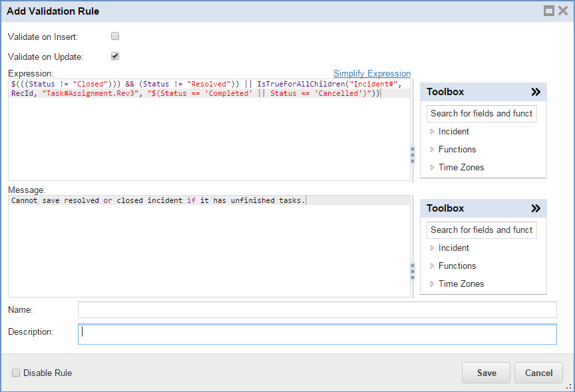Click the Expression Toolbox header title
Image resolution: width=575 pixels, height=392 pixels.
[445, 92]
